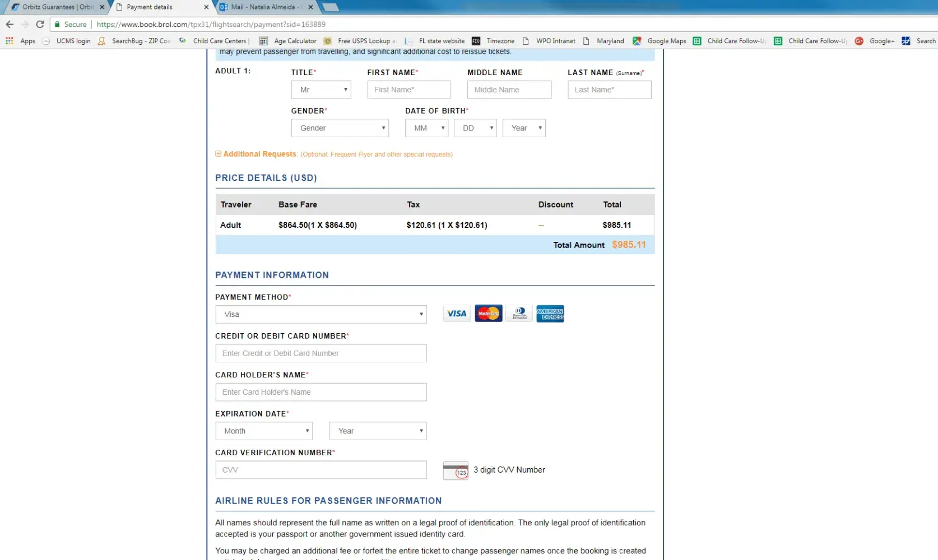Click the "PAYMENT INFORMATION" heading
Viewport: 938px width, 560px height.
(x=272, y=275)
